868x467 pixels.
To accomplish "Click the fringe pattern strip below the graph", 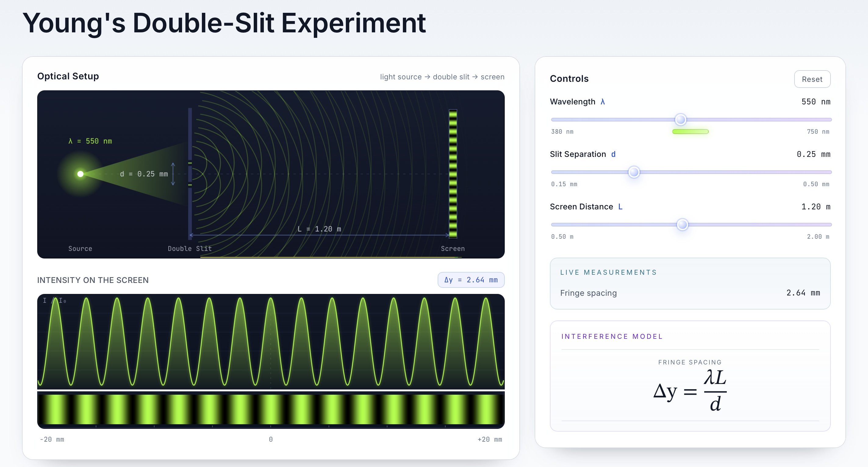I will [x=271, y=409].
